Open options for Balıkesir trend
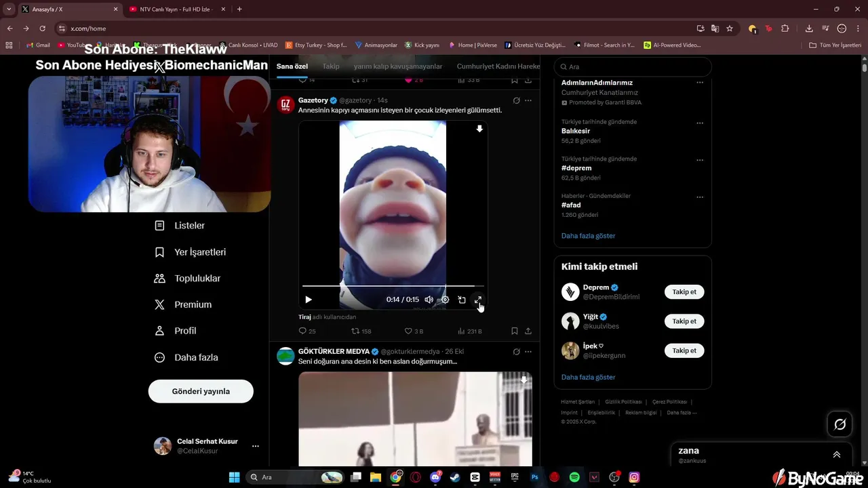Screen dimensions: 868x488 click(700, 123)
